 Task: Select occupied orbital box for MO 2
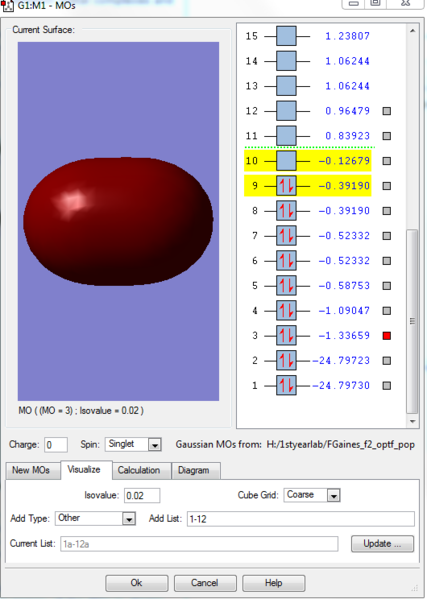coord(286,361)
